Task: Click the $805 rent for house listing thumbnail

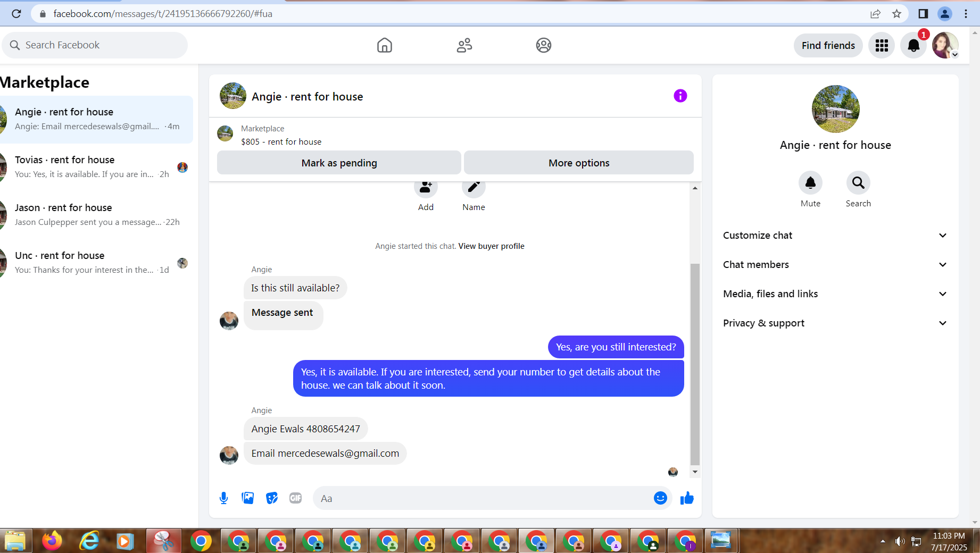Action: click(x=225, y=133)
